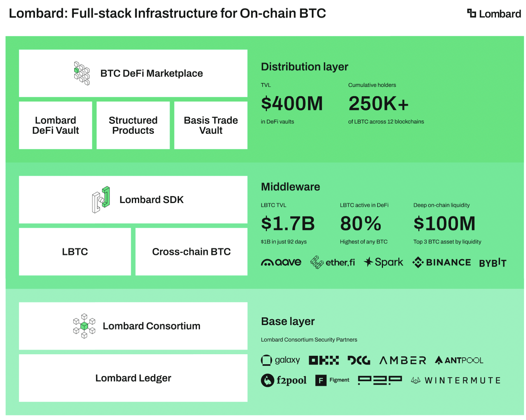Click the $1.7B LBTC TVL figure
Screen dimensions: 526x420
coord(288,224)
